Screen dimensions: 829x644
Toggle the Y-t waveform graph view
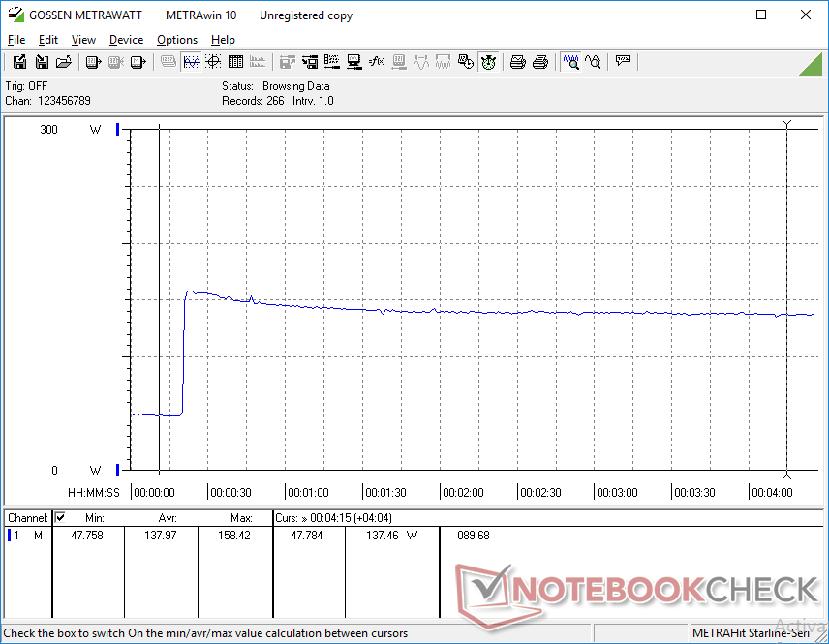191,62
